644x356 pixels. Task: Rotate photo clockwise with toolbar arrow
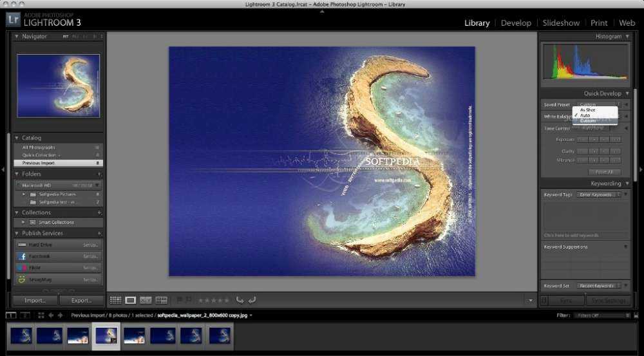coord(252,300)
